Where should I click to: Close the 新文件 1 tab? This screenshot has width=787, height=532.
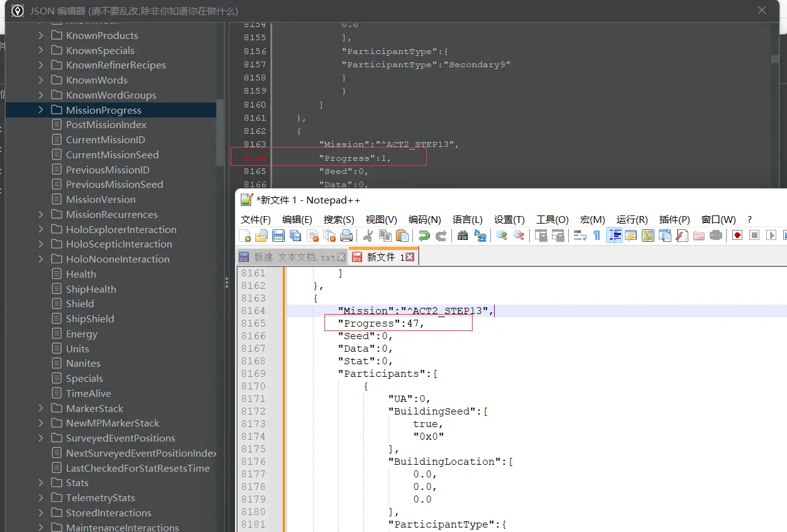click(410, 257)
